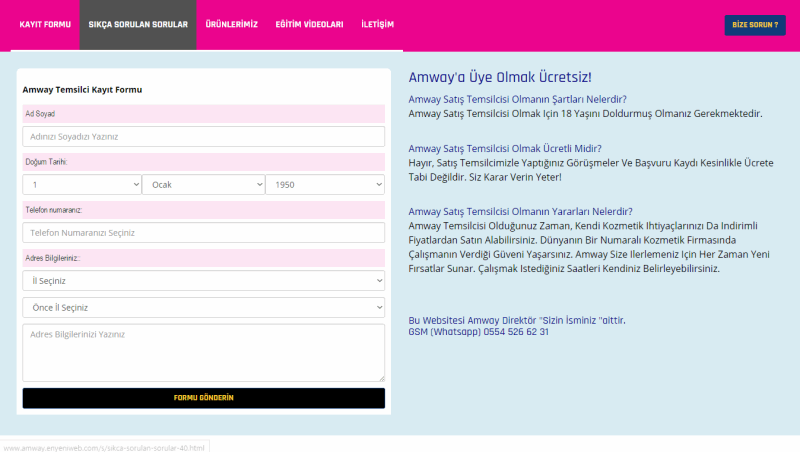Click the Adres Bilgilerinizi Yazınız textarea
Viewport: 800px width, 452px height.
[204, 353]
